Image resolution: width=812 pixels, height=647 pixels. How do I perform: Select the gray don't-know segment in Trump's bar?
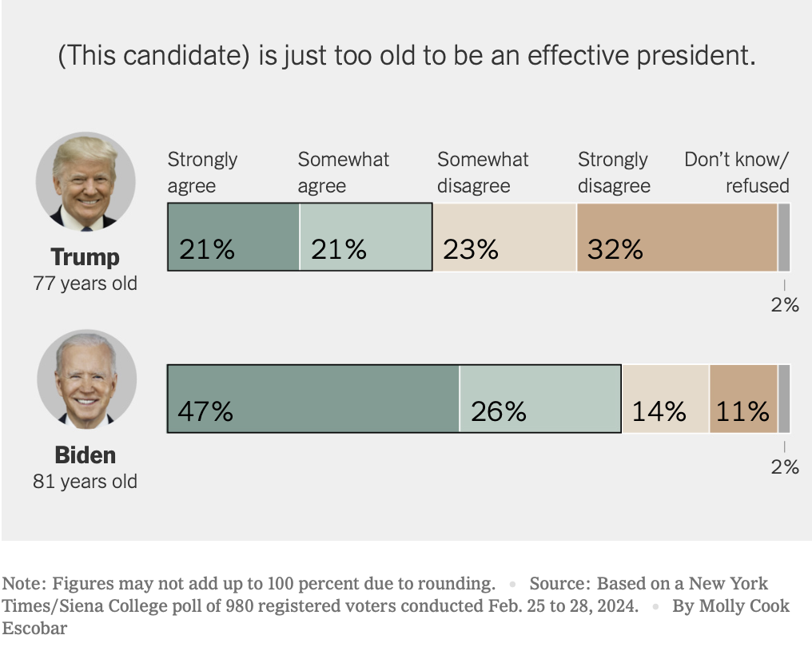pyautogui.click(x=784, y=237)
